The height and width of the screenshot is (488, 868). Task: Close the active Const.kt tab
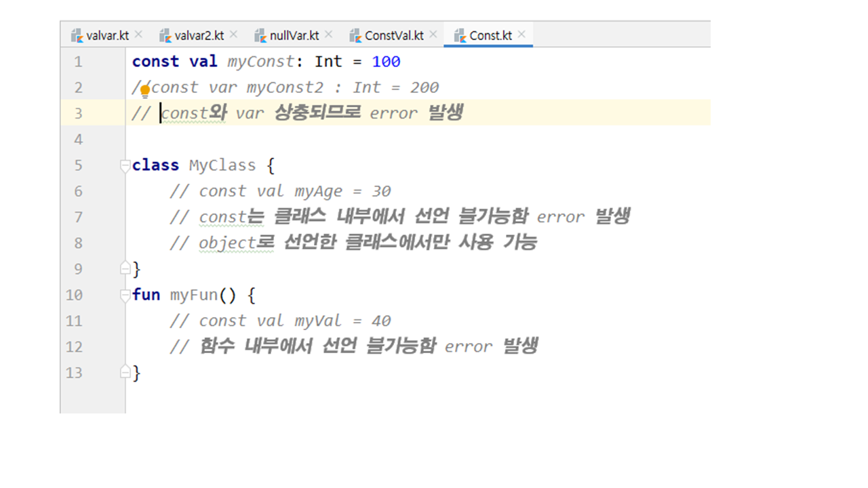(521, 35)
